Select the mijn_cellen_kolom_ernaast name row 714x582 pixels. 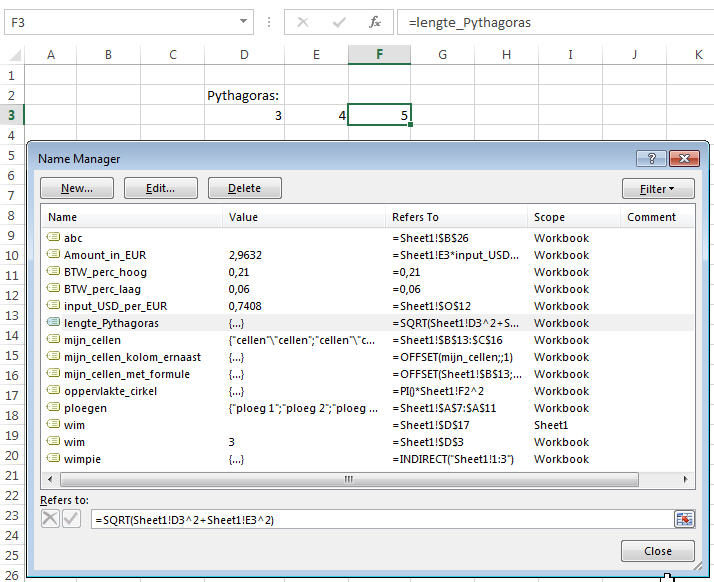coord(368,357)
